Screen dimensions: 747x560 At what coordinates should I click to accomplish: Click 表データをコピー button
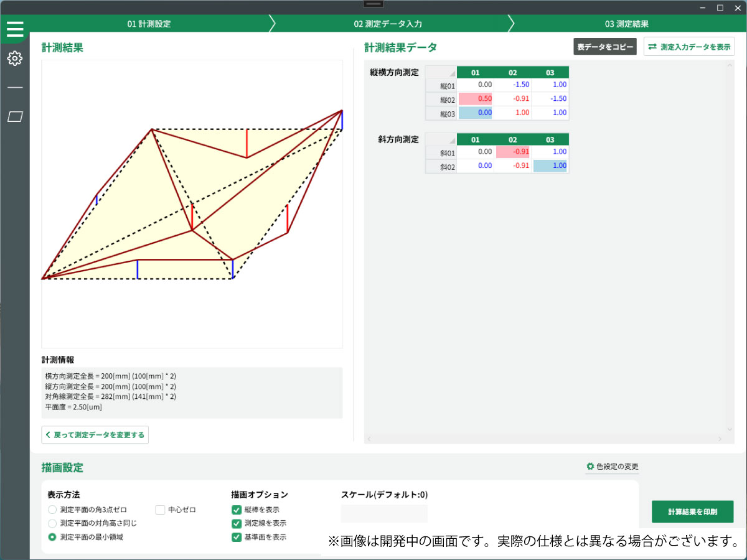click(604, 47)
